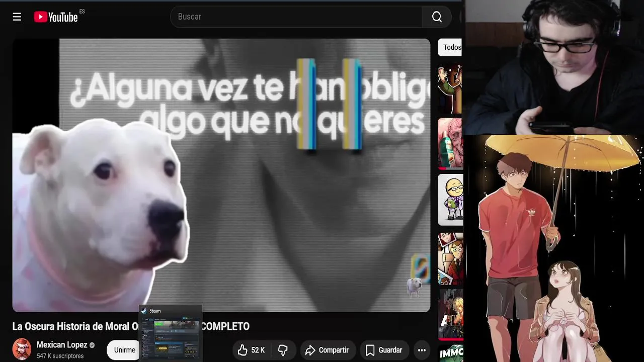The image size is (644, 362).
Task: Open the first recommended video with waving characters
Action: 450,88
